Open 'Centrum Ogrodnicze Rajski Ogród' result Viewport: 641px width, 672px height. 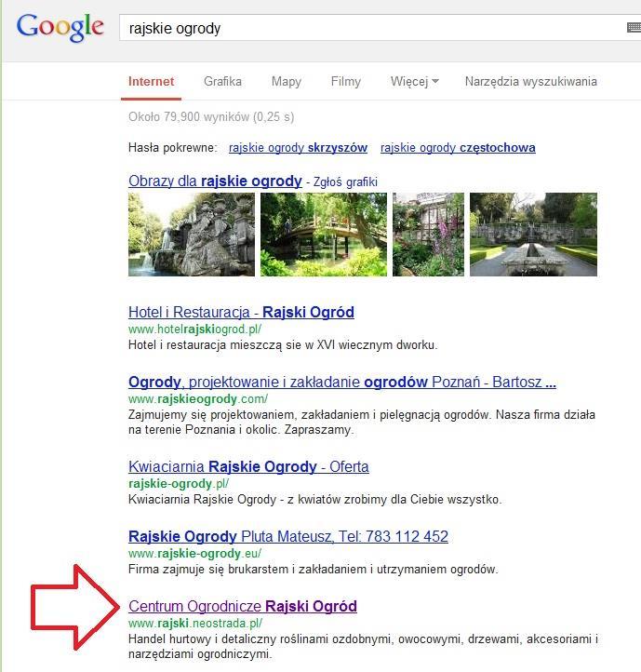click(x=243, y=606)
